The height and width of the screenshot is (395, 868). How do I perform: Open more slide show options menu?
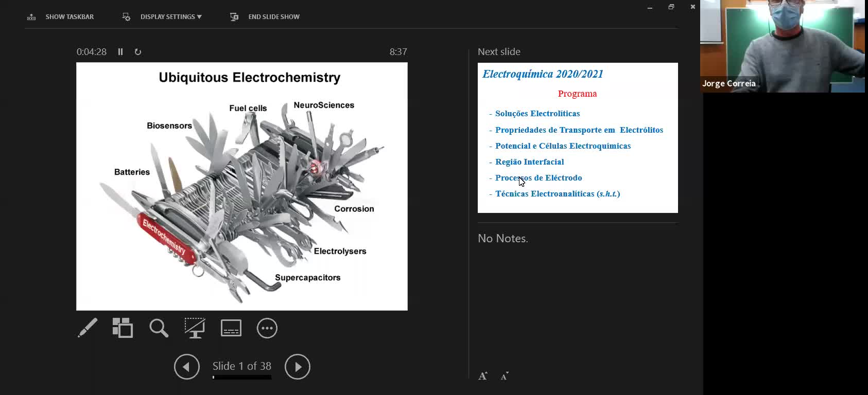coord(267,328)
